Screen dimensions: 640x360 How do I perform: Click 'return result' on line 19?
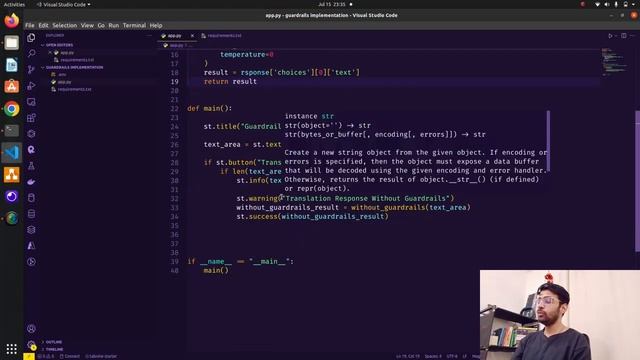230,82
